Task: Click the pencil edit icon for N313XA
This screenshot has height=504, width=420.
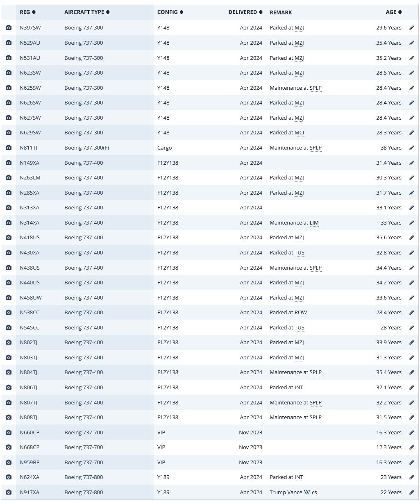Action: (412, 207)
